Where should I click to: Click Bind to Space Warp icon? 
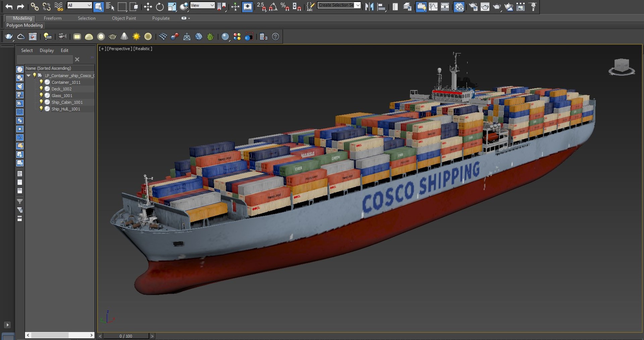tap(59, 6)
